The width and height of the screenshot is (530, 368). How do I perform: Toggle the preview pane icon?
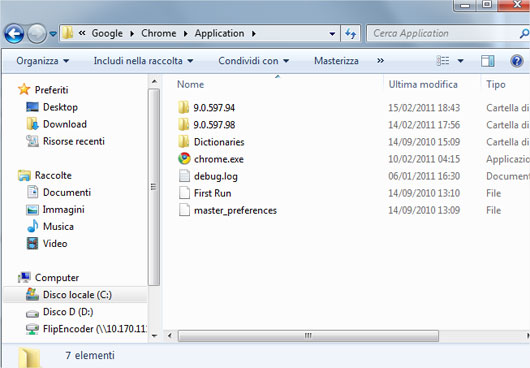tap(487, 61)
